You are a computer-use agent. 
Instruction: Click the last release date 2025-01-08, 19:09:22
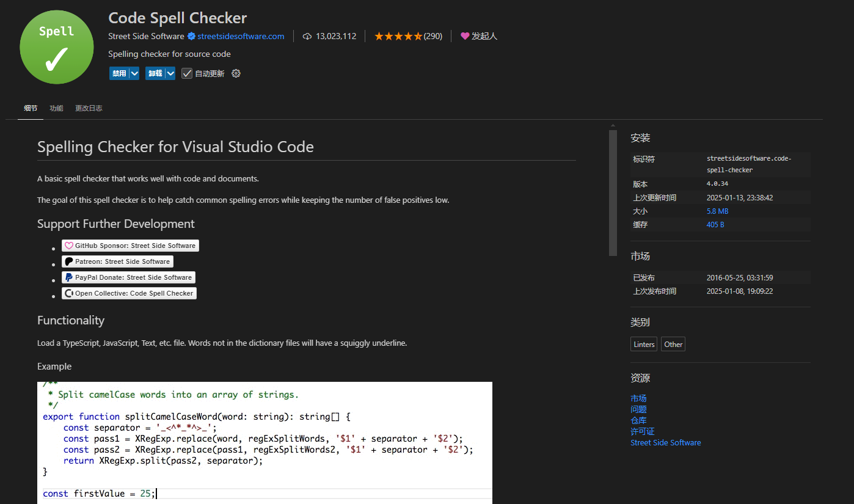pos(740,291)
